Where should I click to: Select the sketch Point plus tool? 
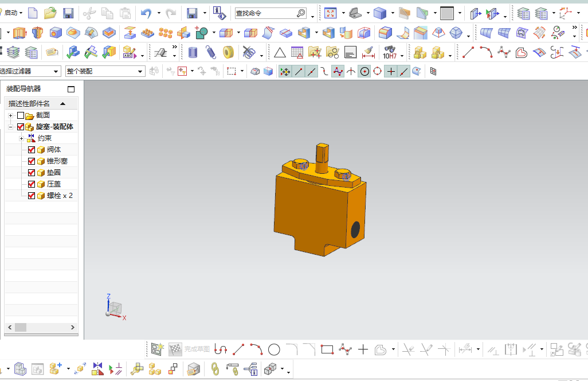pyautogui.click(x=363, y=350)
